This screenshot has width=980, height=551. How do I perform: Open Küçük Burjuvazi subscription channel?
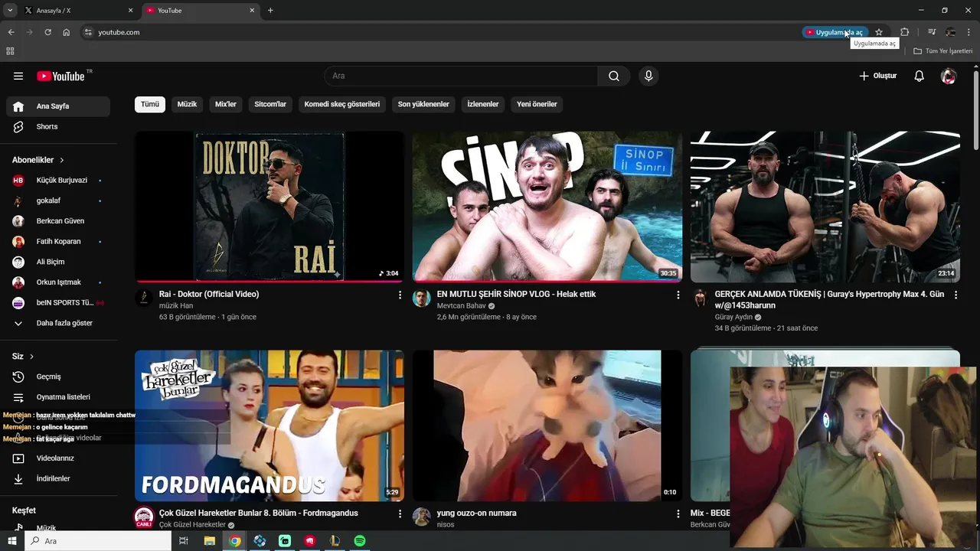click(58, 180)
